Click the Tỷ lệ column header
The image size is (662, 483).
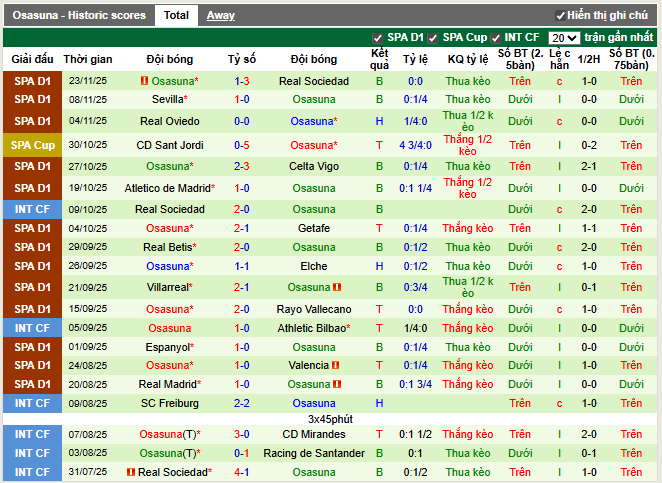point(415,59)
